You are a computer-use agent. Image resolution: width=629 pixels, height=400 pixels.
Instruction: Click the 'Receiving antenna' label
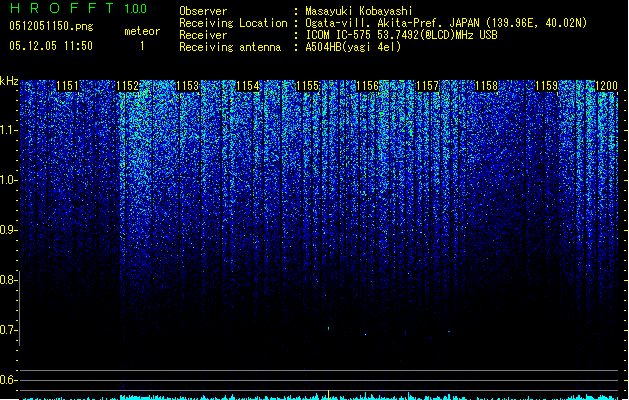pos(230,47)
